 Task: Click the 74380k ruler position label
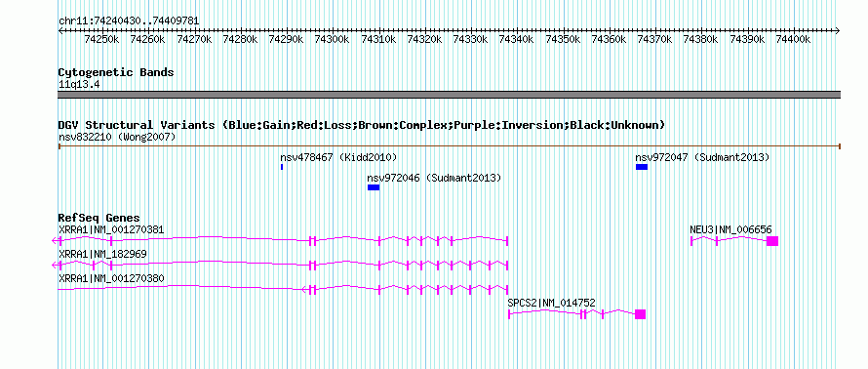[701, 39]
